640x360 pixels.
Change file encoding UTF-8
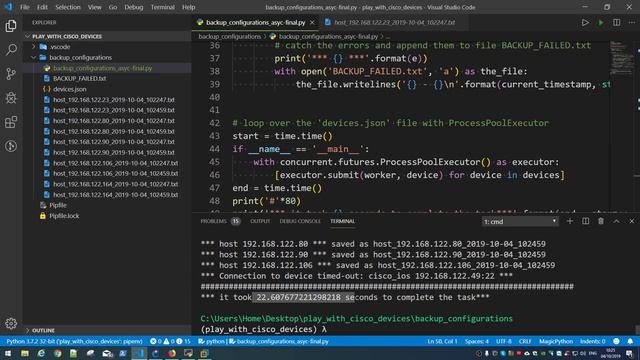pos(504,341)
